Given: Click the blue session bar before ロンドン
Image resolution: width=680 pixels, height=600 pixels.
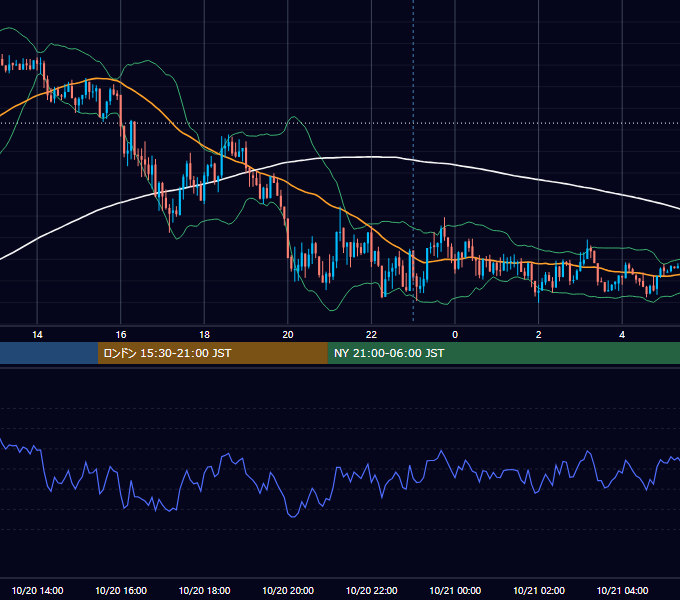Looking at the screenshot, I should pyautogui.click(x=49, y=353).
